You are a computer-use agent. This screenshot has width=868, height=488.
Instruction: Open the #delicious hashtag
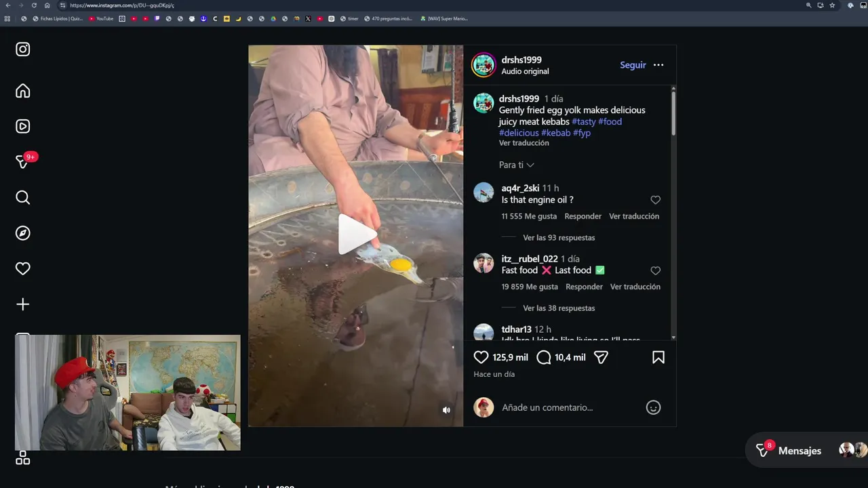click(x=519, y=133)
